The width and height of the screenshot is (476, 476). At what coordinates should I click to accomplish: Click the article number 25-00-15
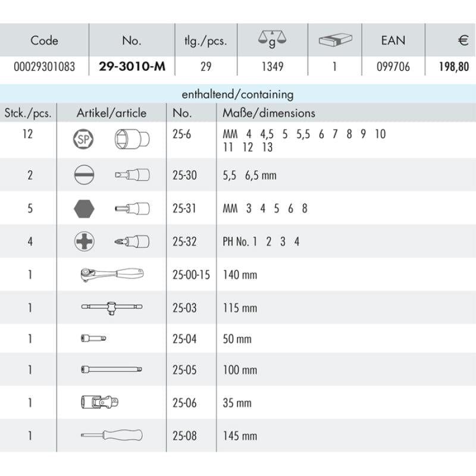coord(191,275)
